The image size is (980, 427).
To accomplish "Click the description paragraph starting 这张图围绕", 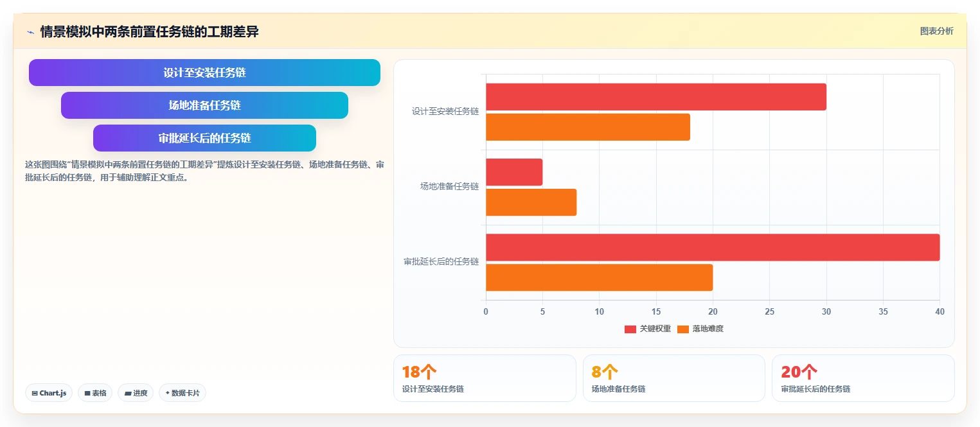I will pyautogui.click(x=204, y=171).
